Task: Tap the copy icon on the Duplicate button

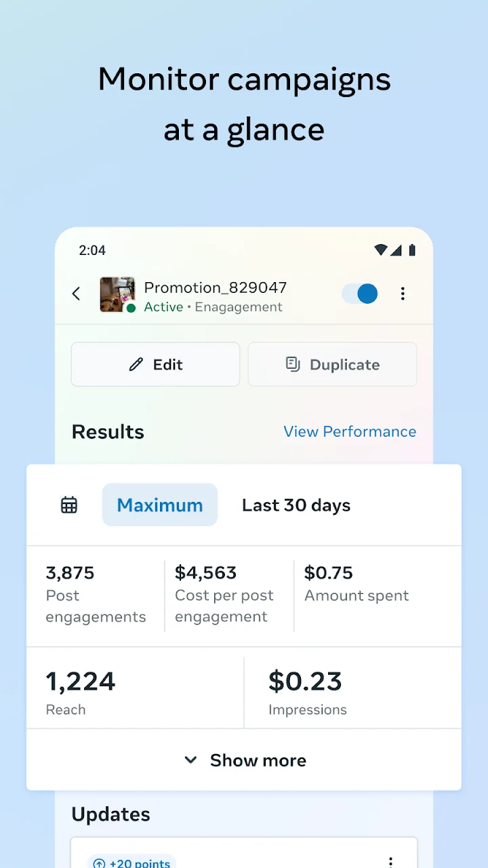Action: tap(293, 365)
